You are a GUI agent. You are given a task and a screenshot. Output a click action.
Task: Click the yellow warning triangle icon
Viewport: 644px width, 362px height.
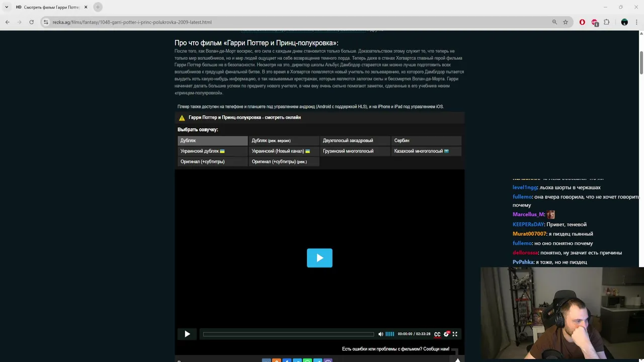coord(182,118)
